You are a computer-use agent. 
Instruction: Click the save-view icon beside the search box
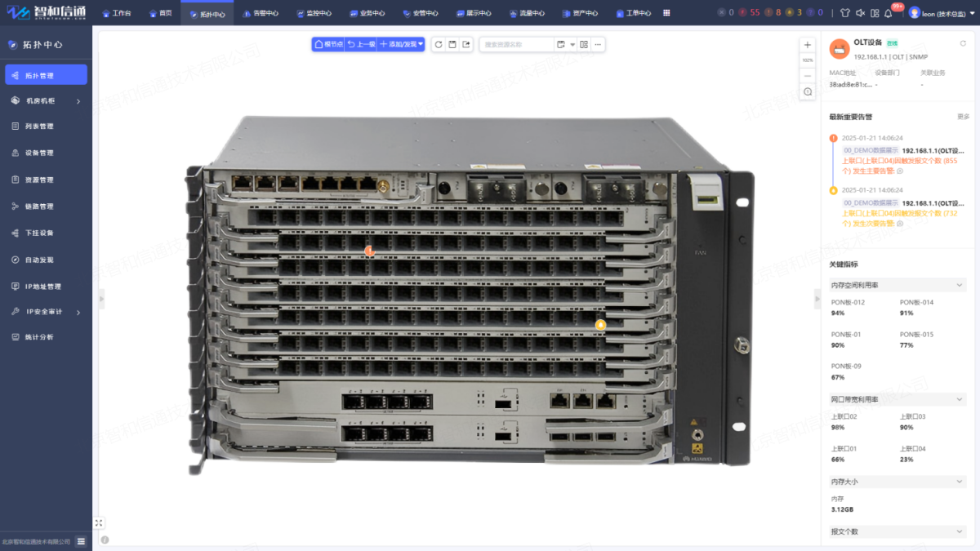coord(561,44)
